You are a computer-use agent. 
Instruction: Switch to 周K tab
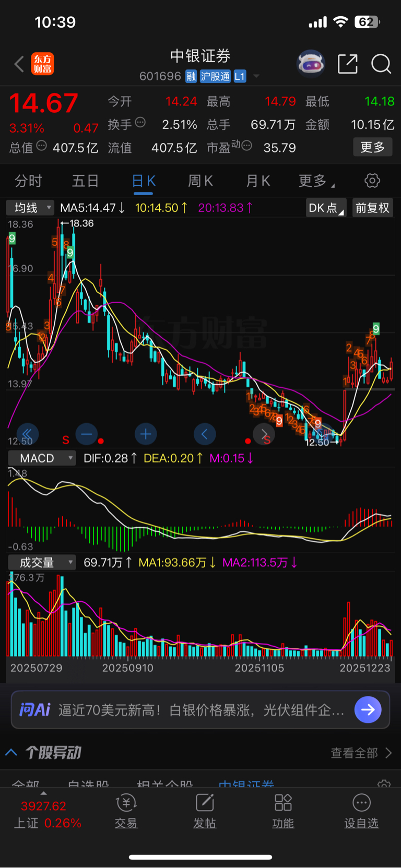[200, 181]
